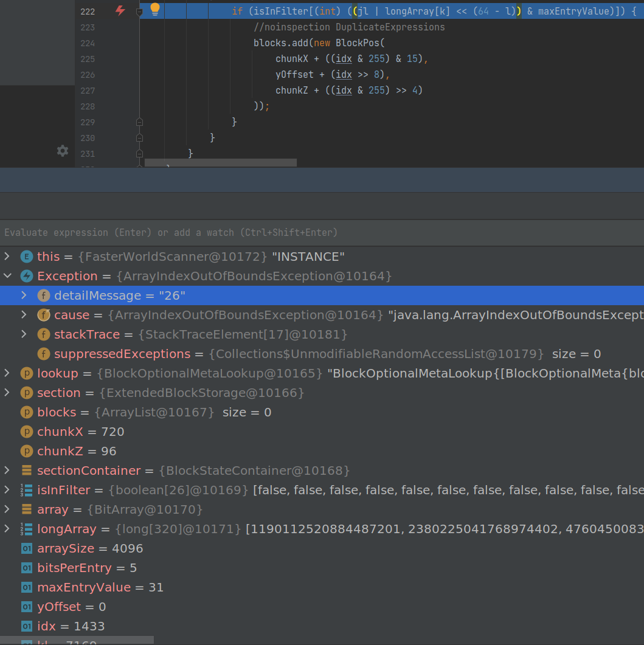Click the long array type icon beside longArray
The width and height of the screenshot is (644, 645).
click(26, 529)
